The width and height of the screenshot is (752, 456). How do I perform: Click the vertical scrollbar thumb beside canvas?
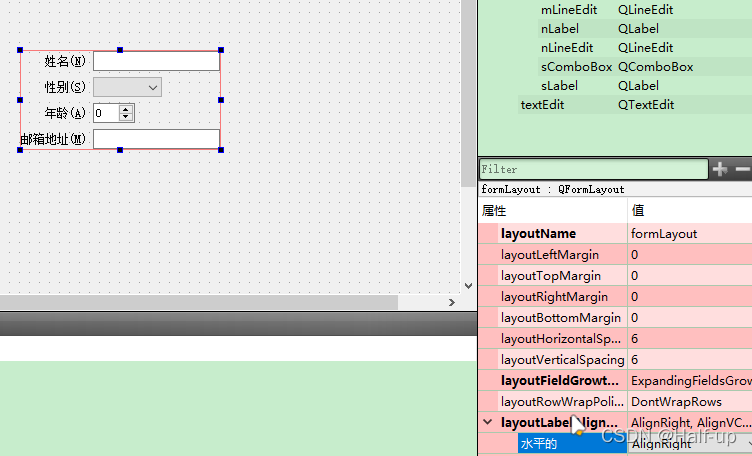coord(469,94)
